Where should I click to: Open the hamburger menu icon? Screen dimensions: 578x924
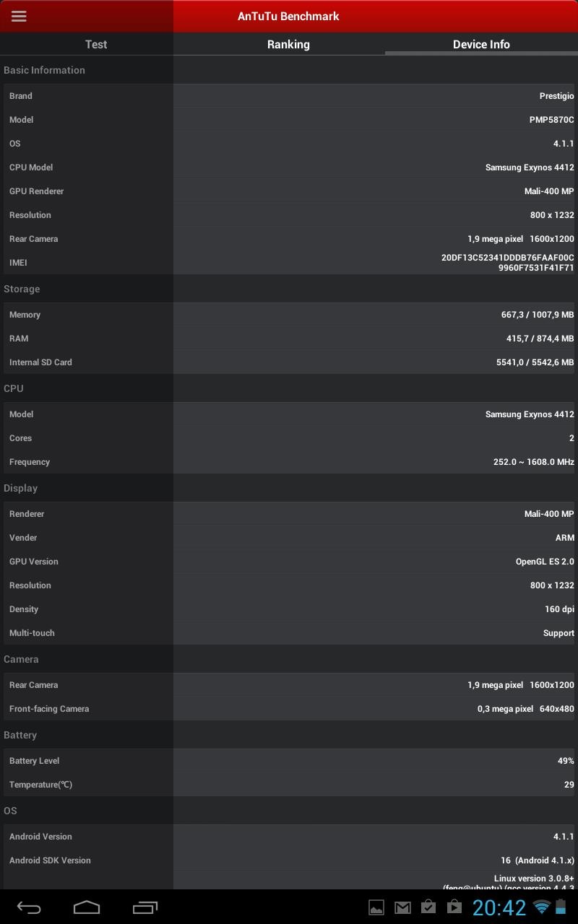[x=19, y=16]
